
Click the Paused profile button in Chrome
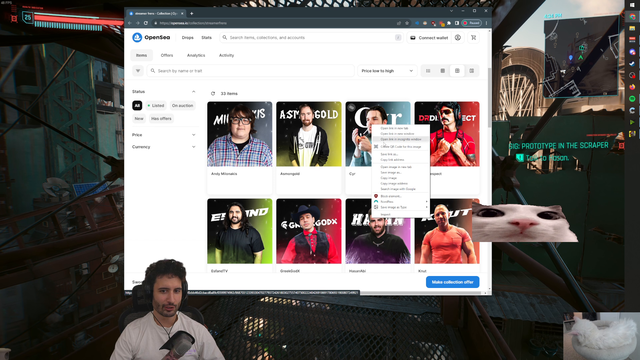(471, 23)
